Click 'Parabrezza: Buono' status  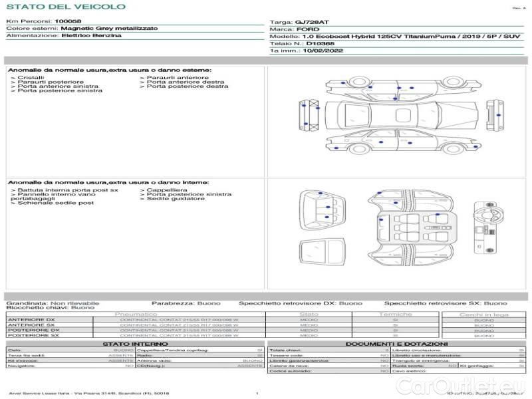pos(186,303)
